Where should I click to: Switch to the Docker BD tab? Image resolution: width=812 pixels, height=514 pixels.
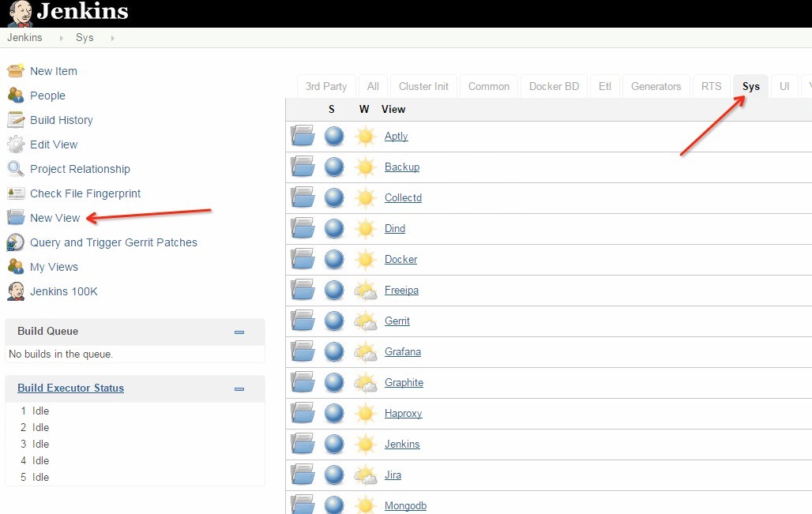(554, 87)
